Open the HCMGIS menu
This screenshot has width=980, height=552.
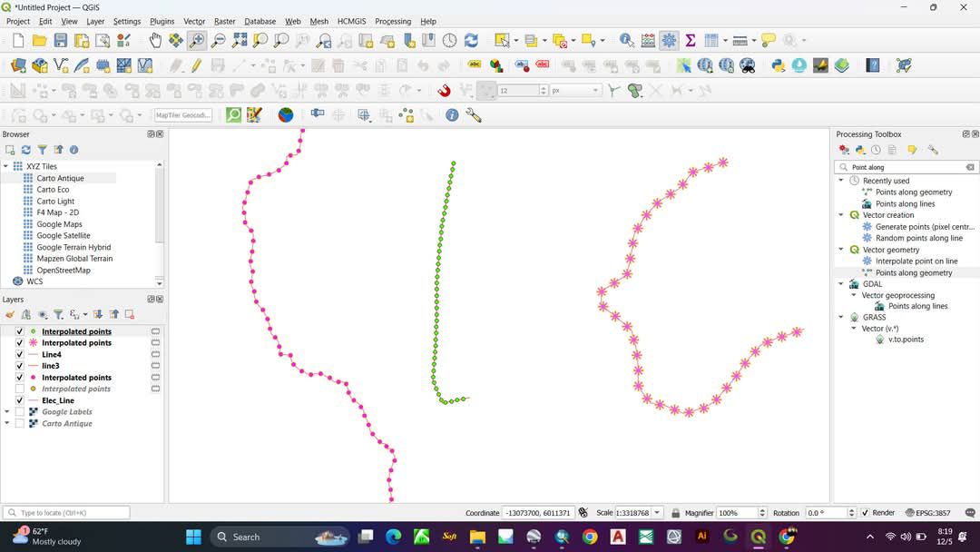[x=352, y=21]
